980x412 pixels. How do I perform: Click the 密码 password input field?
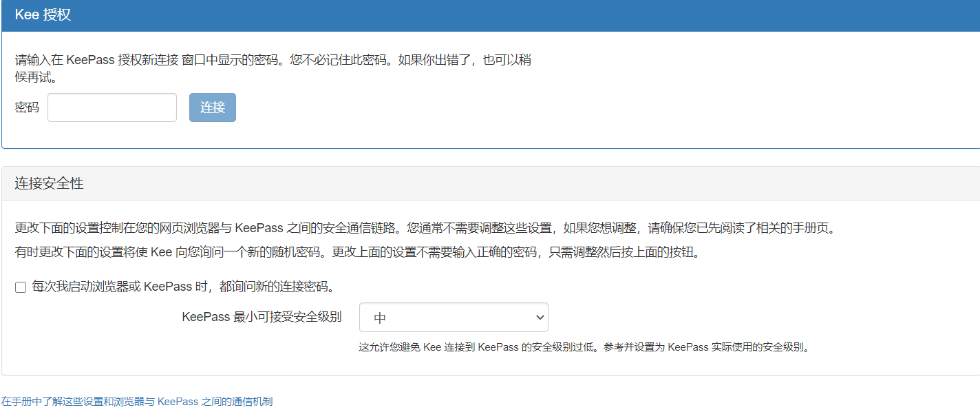(x=112, y=107)
